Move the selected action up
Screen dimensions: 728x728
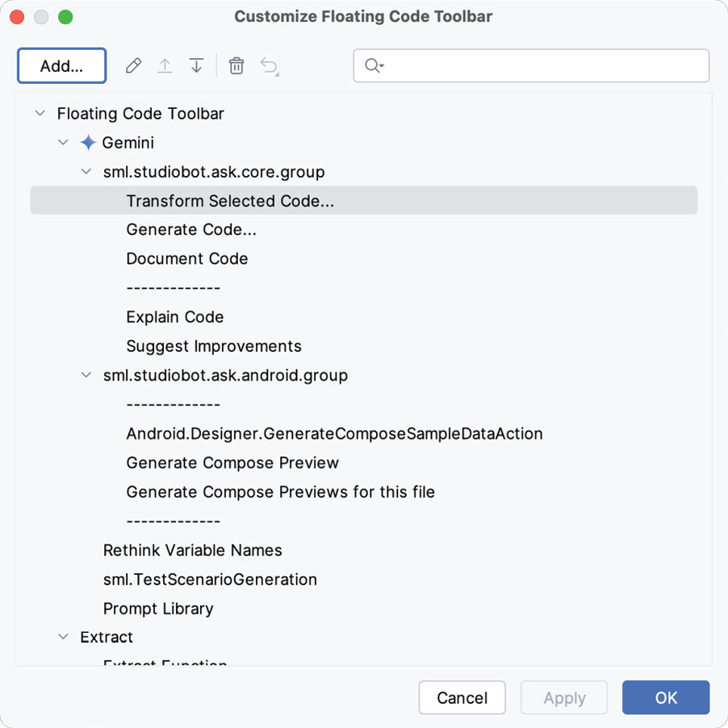[165, 66]
